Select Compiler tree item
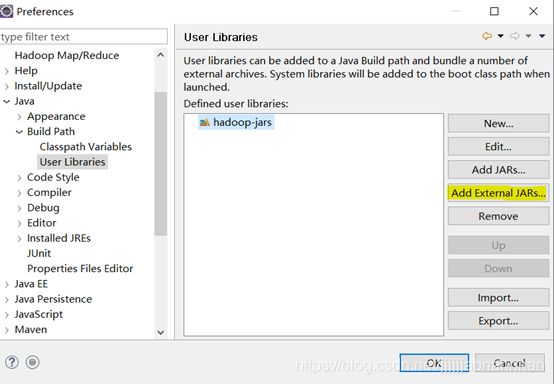 click(x=49, y=193)
